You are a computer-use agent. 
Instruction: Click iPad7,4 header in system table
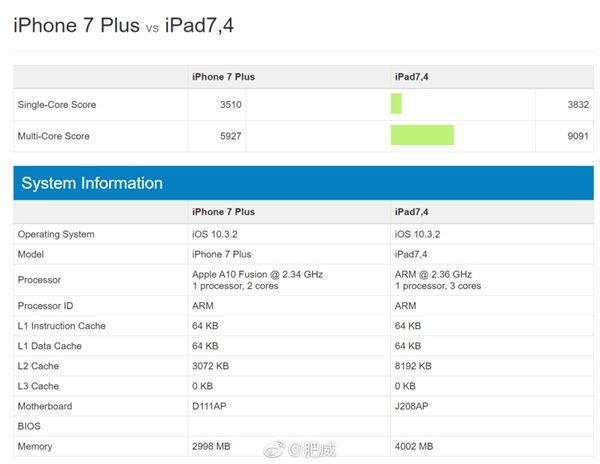point(411,212)
